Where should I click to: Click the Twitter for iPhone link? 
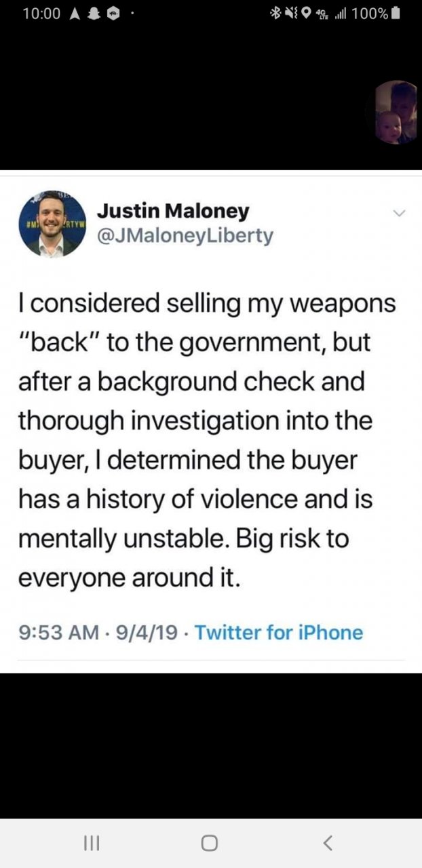point(279,633)
